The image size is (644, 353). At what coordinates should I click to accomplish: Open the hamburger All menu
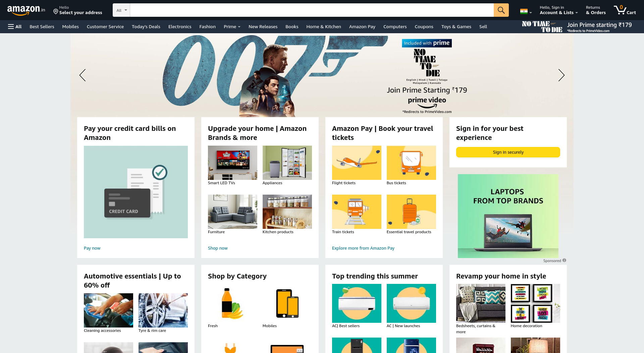[x=15, y=27]
